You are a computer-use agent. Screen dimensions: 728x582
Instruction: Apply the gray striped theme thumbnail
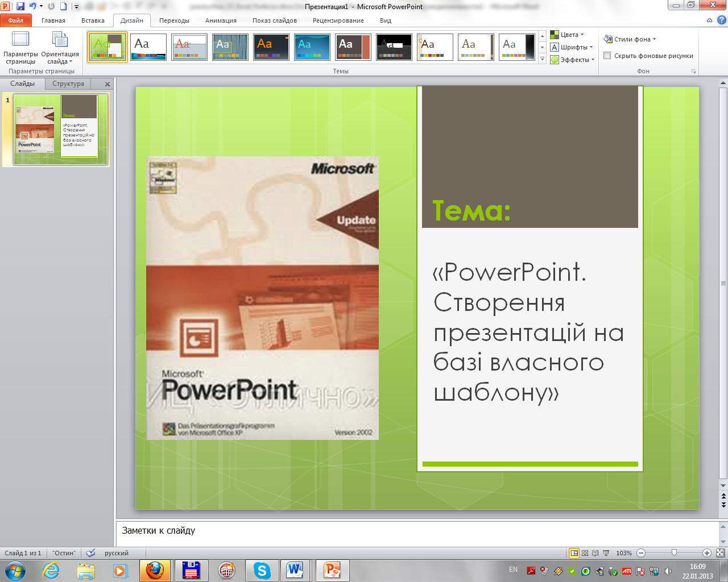(230, 47)
